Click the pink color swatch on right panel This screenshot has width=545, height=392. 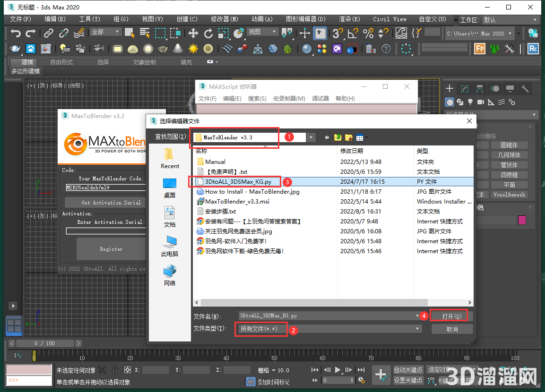(522, 220)
